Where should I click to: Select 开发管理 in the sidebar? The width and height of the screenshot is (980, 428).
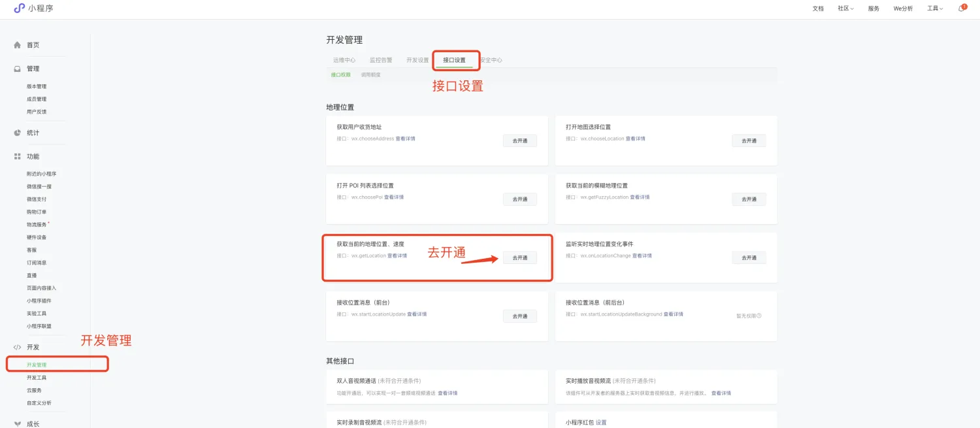(x=37, y=365)
